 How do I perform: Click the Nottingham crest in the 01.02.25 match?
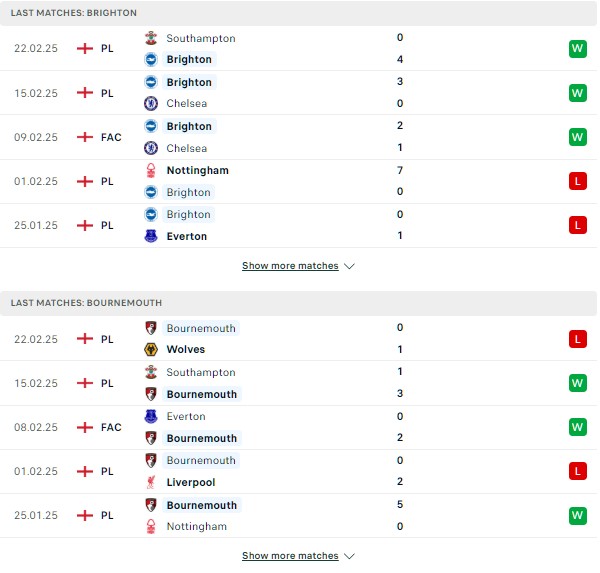tap(151, 170)
